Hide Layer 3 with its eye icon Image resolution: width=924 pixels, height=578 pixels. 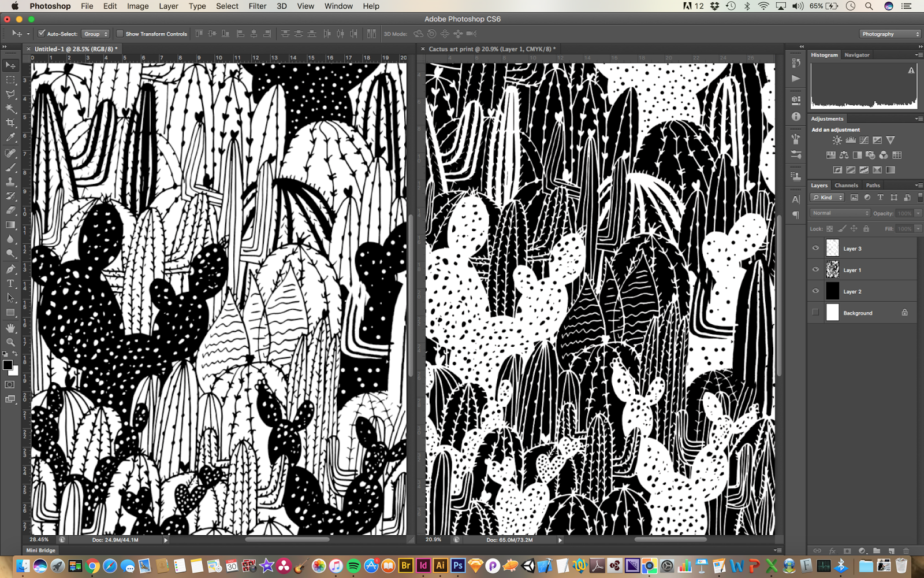(x=815, y=248)
